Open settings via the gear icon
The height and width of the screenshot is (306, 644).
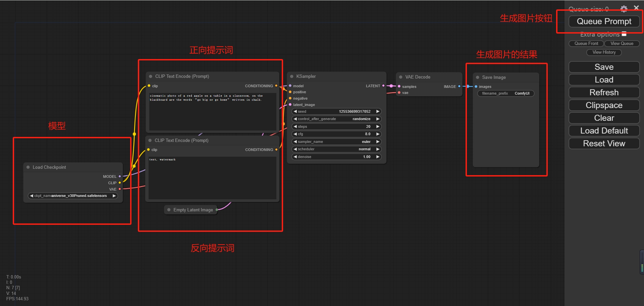pos(624,8)
